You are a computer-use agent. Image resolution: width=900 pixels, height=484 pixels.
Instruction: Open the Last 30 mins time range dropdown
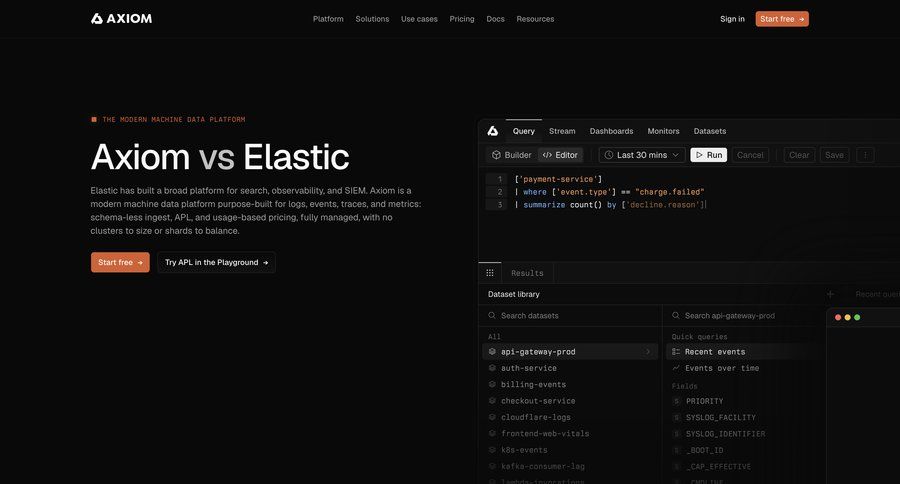(642, 155)
